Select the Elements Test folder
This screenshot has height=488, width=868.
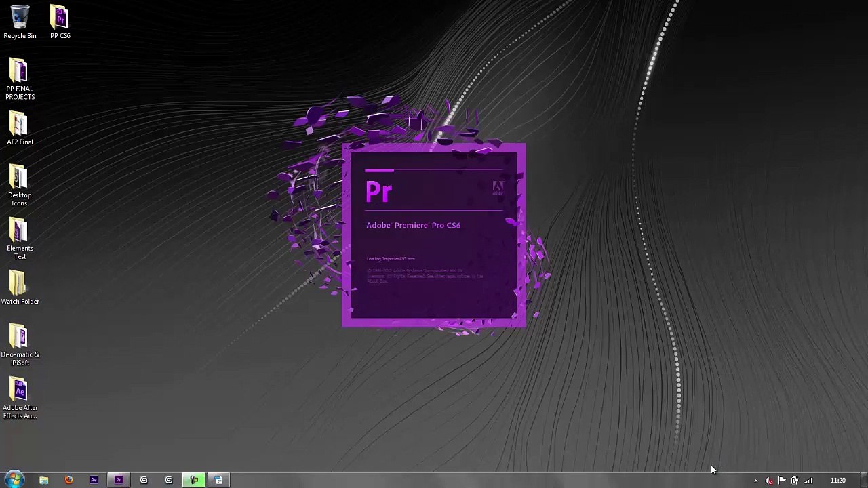(20, 239)
